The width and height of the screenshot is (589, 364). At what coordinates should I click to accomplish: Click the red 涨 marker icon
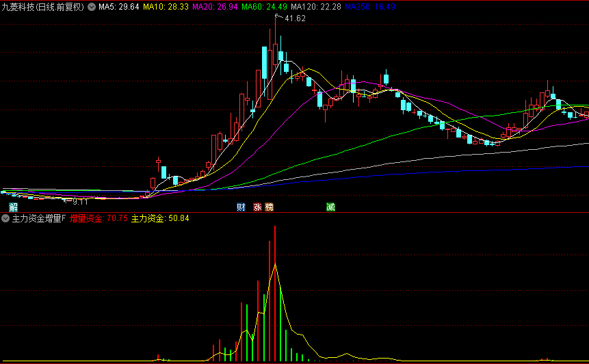(x=258, y=207)
